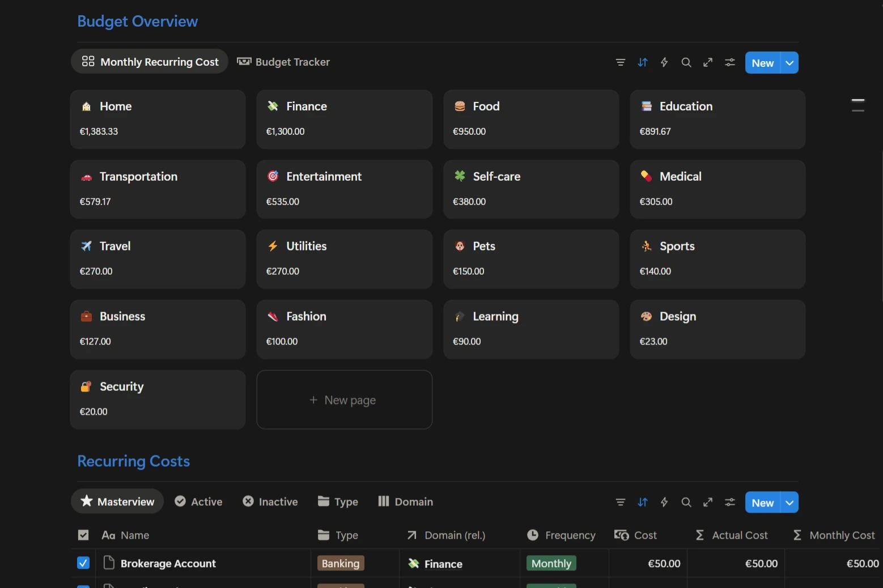
Task: Click the sort arrows icon in Budget Overview
Action: tap(642, 62)
